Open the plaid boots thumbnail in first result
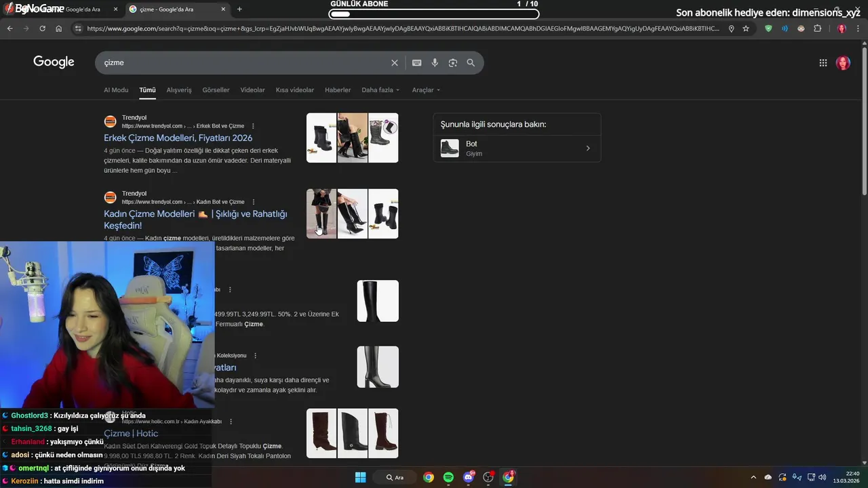868x488 pixels. pyautogui.click(x=383, y=138)
